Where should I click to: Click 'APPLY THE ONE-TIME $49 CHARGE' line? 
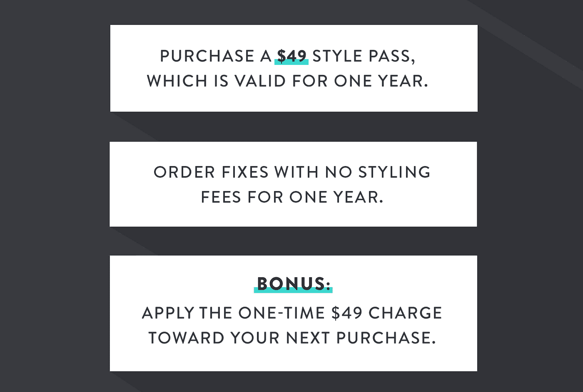coord(292,313)
